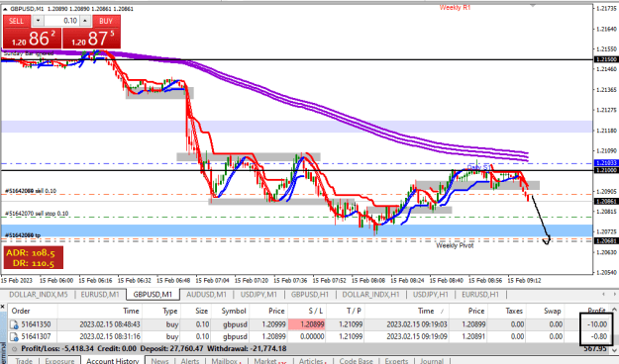Switch to the DOLLAR_INDX,M5 chart tab

(39, 295)
